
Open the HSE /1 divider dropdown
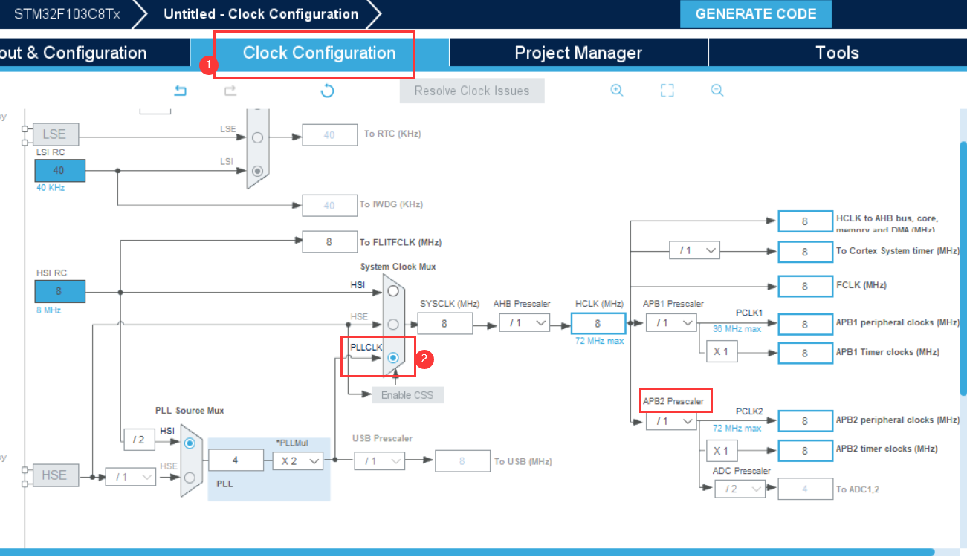click(x=131, y=476)
